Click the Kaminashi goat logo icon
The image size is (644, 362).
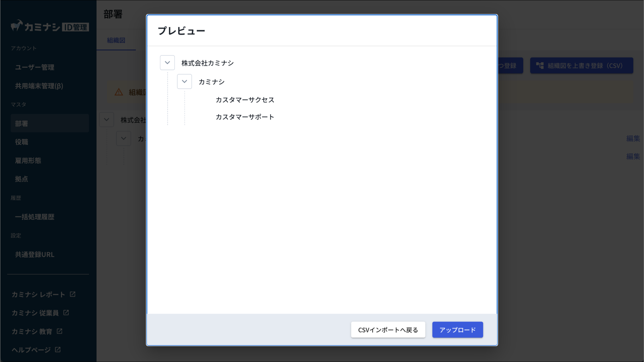pos(17,26)
